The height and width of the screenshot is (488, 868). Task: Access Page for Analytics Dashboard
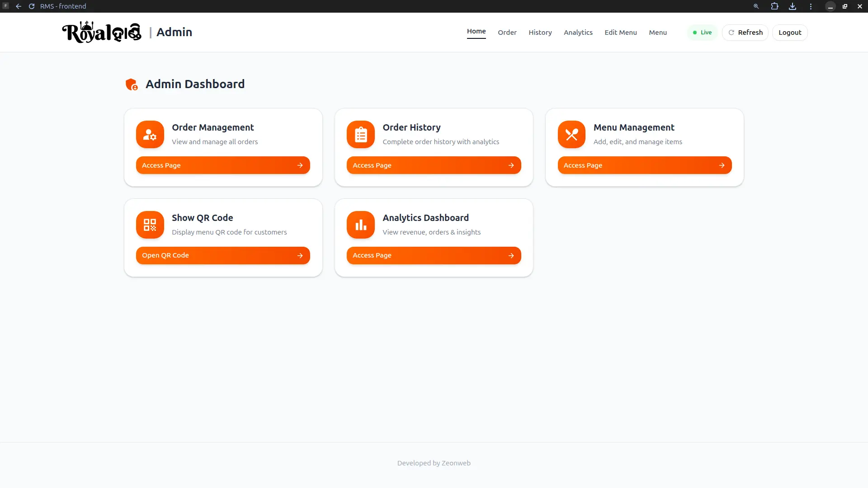[434, 256]
